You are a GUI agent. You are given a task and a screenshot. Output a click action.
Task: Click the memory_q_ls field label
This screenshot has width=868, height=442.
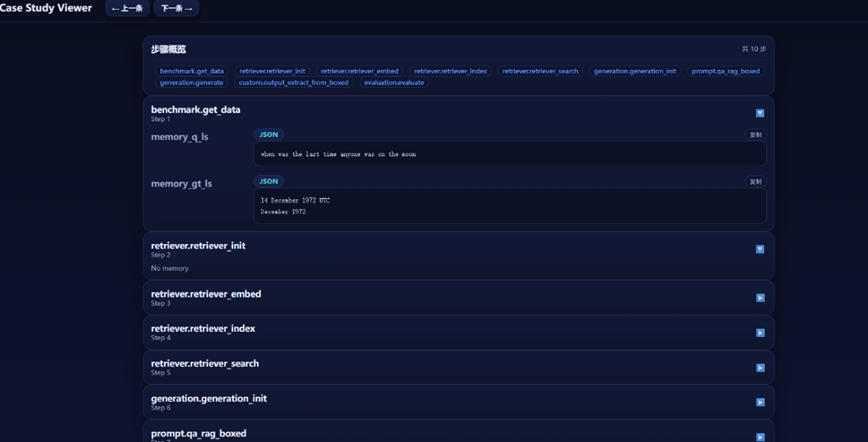tap(179, 137)
